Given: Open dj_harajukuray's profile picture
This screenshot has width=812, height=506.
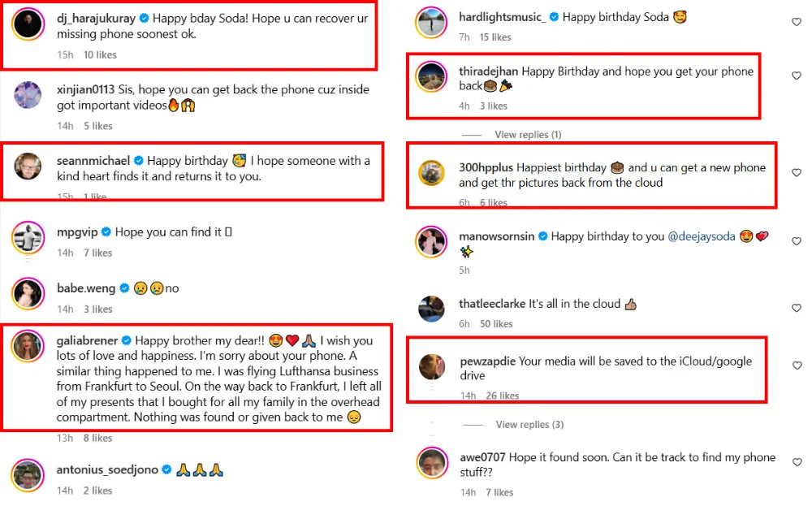Looking at the screenshot, I should point(28,24).
